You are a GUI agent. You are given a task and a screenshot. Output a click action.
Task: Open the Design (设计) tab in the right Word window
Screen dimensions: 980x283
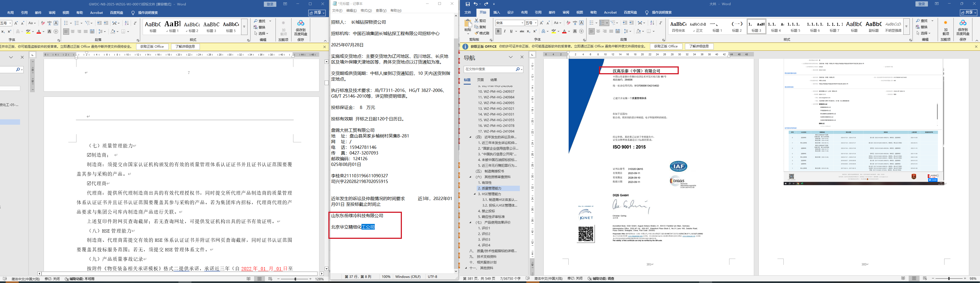pos(511,12)
